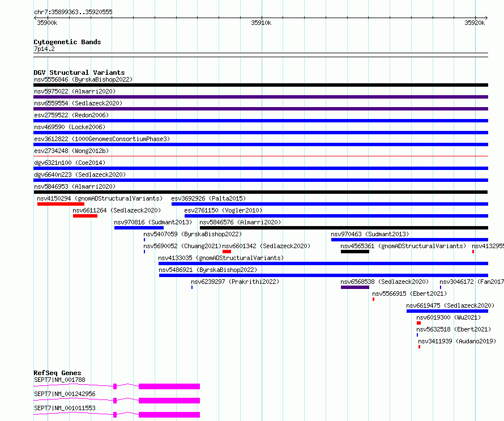Click the blue nsv6619475 (Sedlazeck2020) bar
Viewport: 504px width, 421px height.
(447, 311)
